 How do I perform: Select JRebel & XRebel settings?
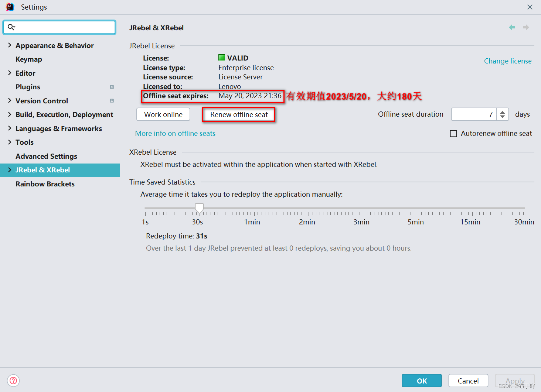pos(60,170)
